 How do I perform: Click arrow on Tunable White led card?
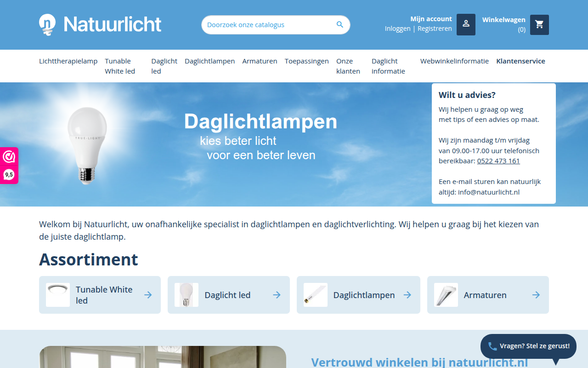pyautogui.click(x=148, y=295)
